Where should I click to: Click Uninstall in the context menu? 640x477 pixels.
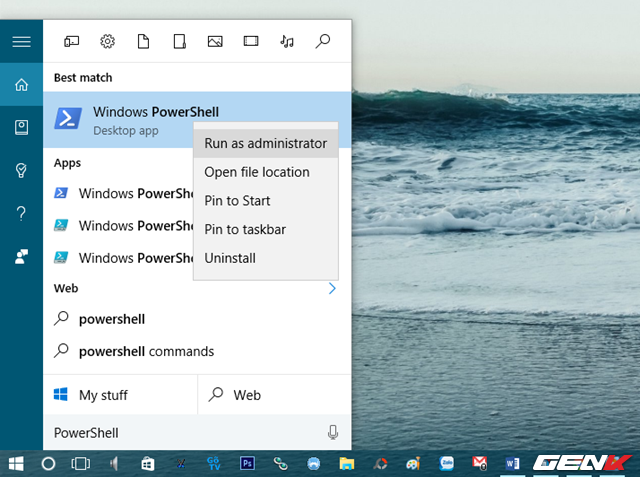[230, 258]
